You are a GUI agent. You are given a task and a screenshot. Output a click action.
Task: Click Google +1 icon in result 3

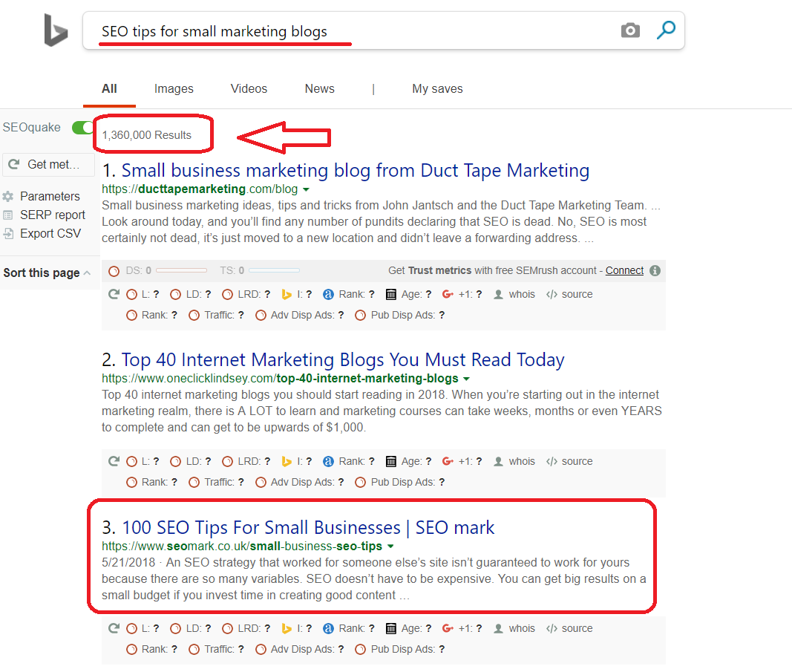tap(448, 628)
